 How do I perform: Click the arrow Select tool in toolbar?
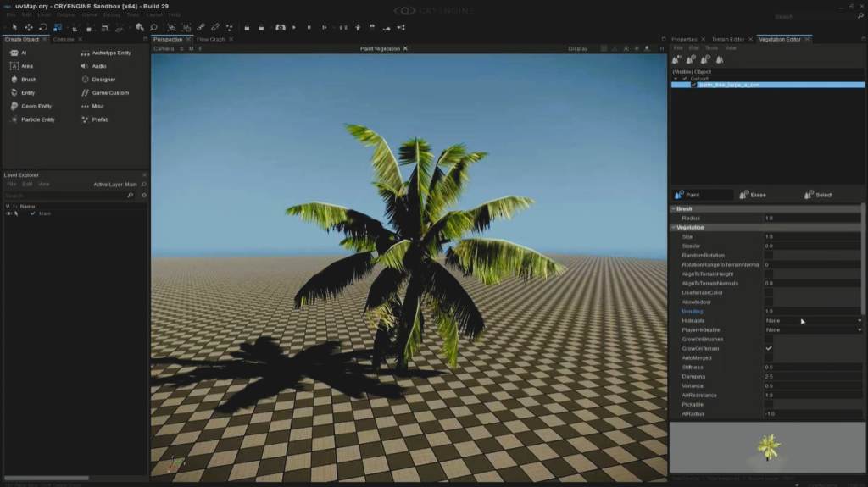pos(14,27)
